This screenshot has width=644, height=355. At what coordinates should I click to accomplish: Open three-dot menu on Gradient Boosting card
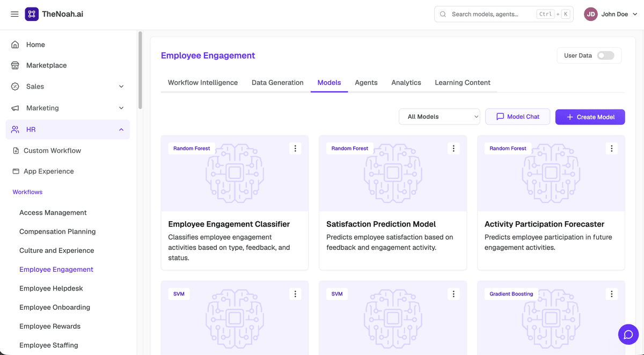pyautogui.click(x=612, y=294)
